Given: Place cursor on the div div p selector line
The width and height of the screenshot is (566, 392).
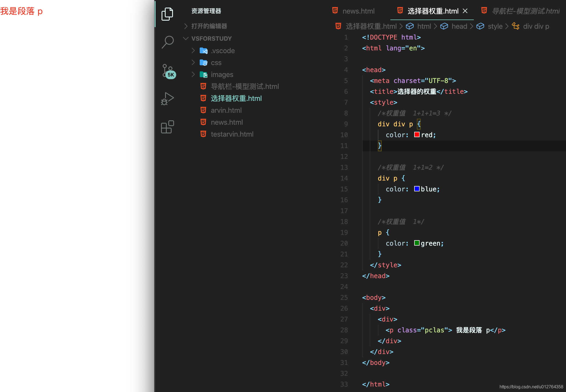Looking at the screenshot, I should coord(399,124).
